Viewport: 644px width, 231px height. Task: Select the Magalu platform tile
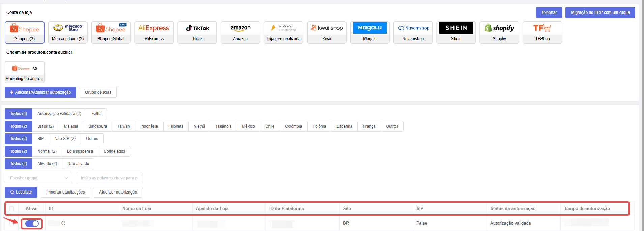(x=370, y=32)
